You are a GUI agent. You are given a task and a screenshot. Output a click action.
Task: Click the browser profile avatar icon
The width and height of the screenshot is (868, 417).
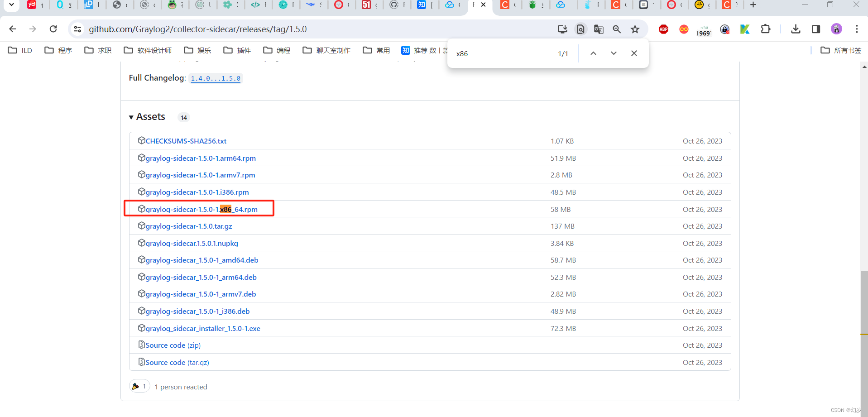click(x=836, y=29)
